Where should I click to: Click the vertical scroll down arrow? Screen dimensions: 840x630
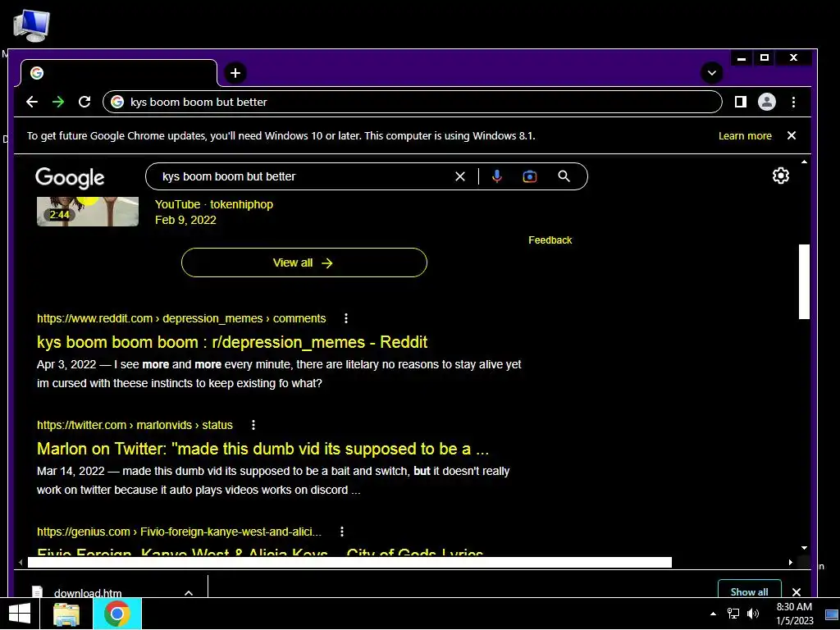tap(804, 548)
